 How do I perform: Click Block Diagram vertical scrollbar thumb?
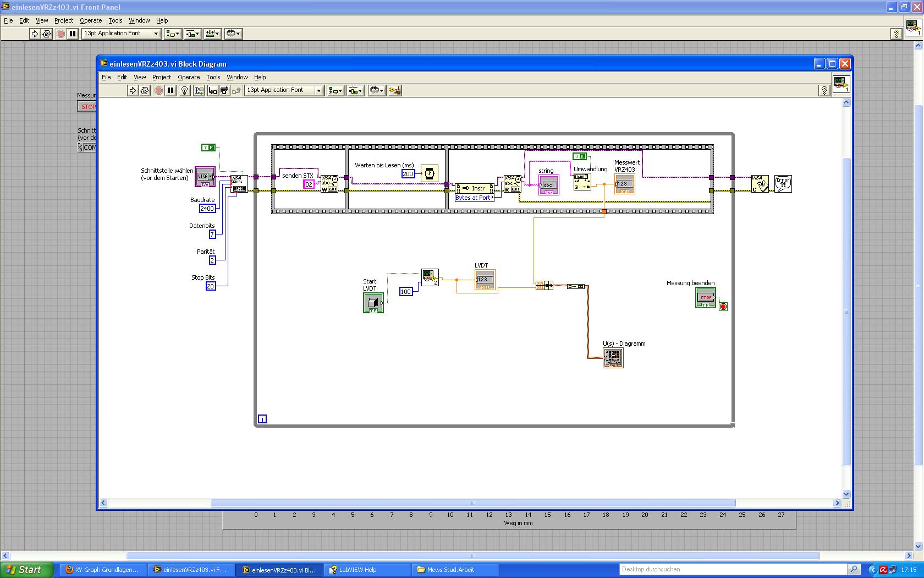pos(846,312)
